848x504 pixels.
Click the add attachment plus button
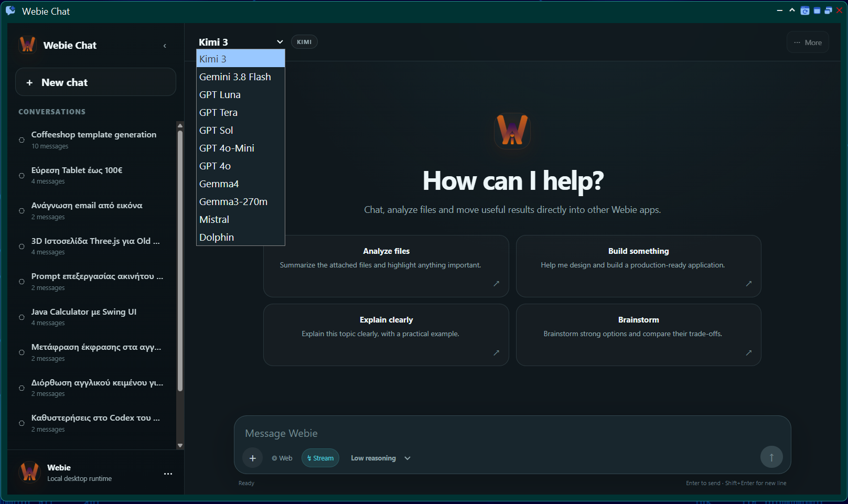coord(252,458)
